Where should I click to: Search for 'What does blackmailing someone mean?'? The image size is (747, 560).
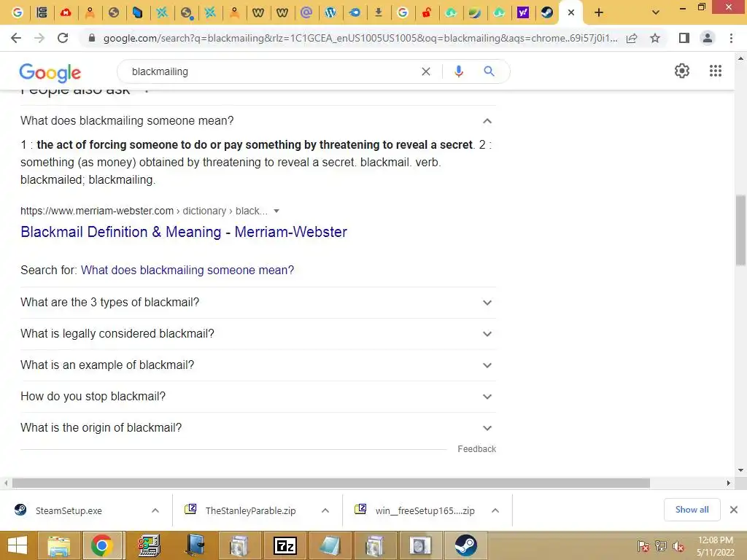click(x=187, y=270)
